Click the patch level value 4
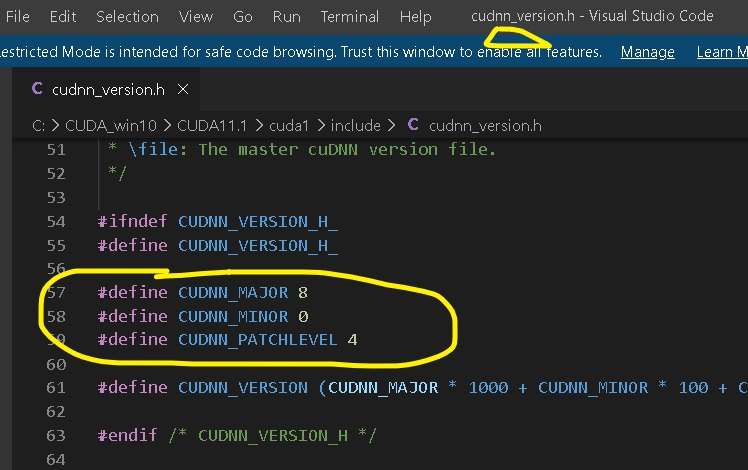The height and width of the screenshot is (470, 748). (x=353, y=340)
